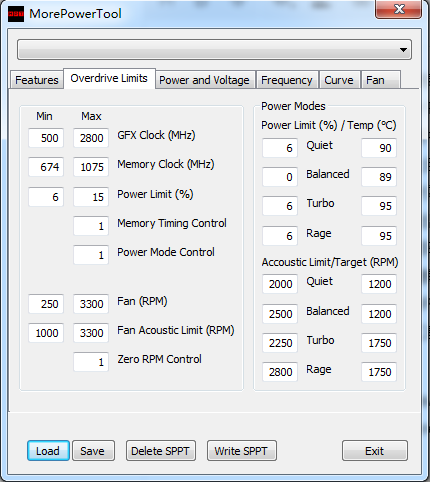Click the 'Power Mode Control' label
The image size is (430, 482).
(166, 252)
